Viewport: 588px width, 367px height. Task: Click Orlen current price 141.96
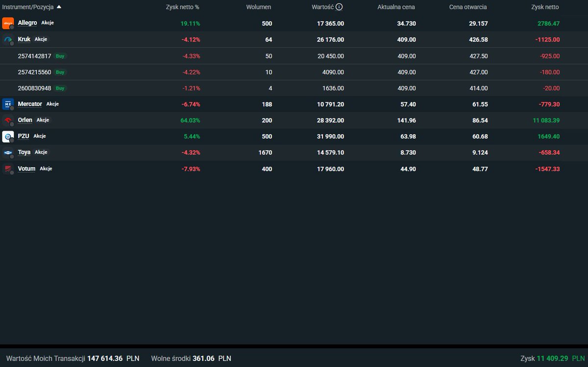[x=407, y=120]
